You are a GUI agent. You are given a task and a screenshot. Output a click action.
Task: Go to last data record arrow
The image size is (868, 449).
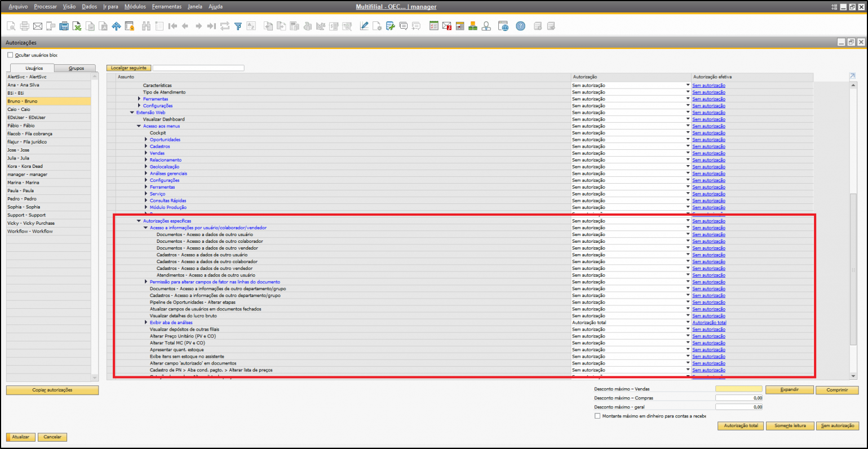211,26
